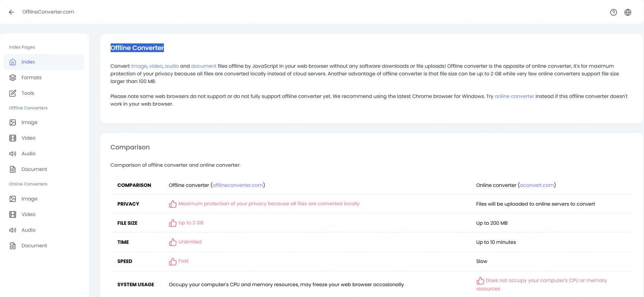This screenshot has width=644, height=297.
Task: Open Tools in the sidebar
Action: pos(44,93)
